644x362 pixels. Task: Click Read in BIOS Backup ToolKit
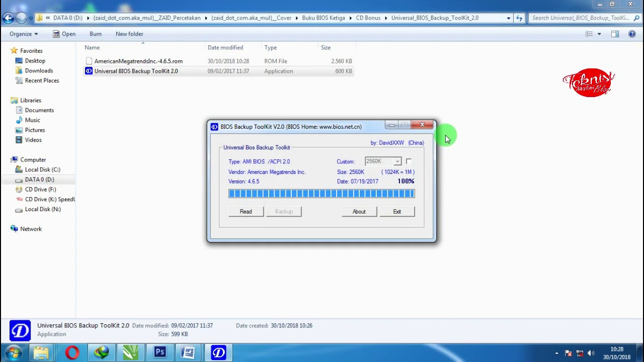[246, 212]
